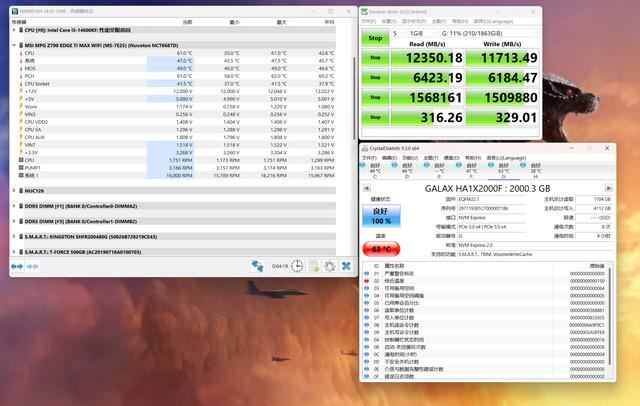
Task: Click the S.M.A.R.T. attribute list scrollbar
Action: (610, 317)
